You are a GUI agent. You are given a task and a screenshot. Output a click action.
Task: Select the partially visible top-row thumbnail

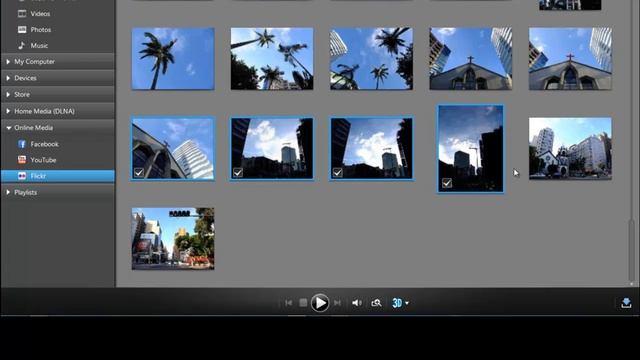pos(570,5)
